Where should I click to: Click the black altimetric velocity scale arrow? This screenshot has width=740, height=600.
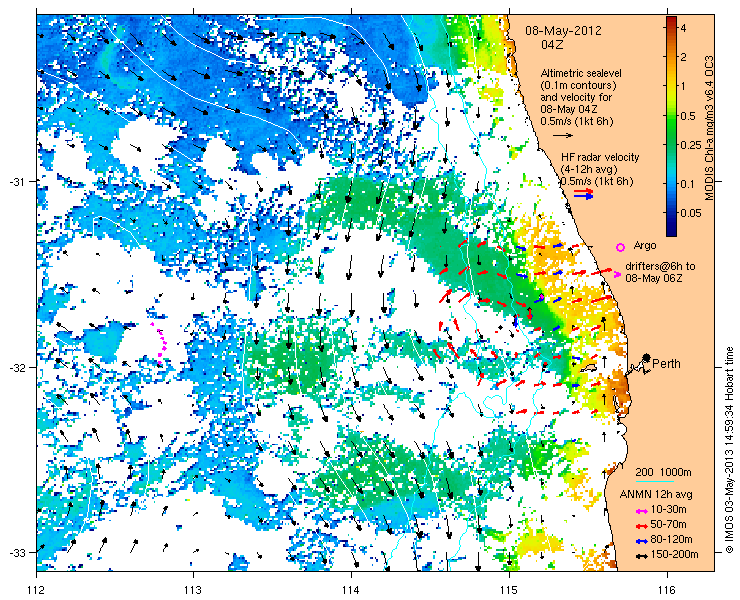pyautogui.click(x=563, y=135)
